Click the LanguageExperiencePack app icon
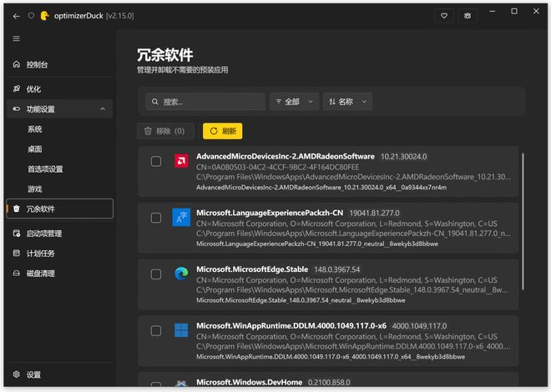Image resolution: width=551 pixels, height=392 pixels. pos(181,218)
